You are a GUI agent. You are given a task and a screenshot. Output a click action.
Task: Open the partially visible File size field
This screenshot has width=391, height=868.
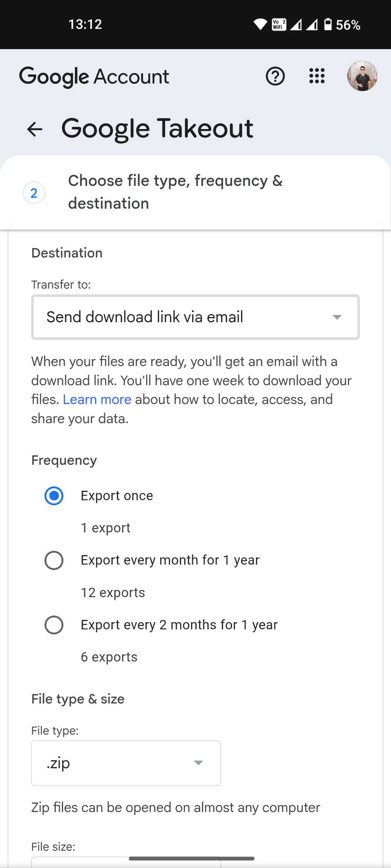126,862
